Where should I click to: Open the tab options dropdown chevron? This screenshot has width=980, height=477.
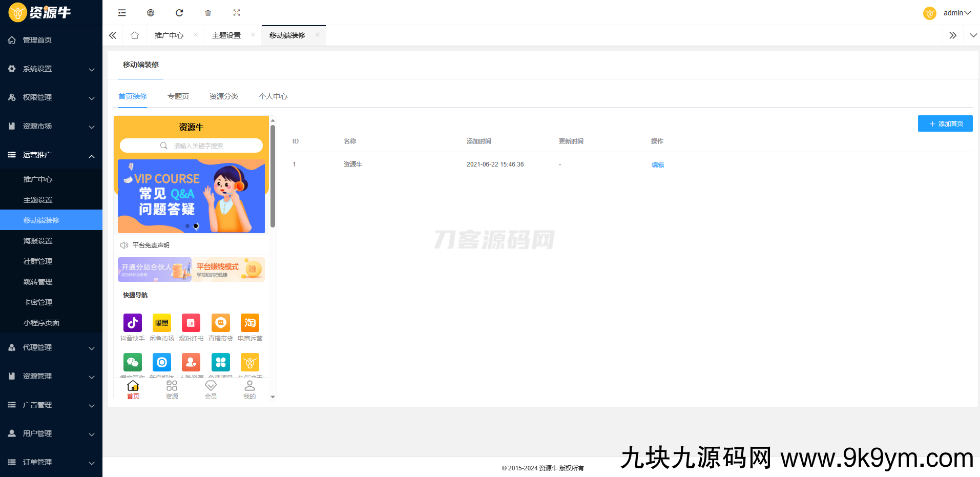coord(973,35)
